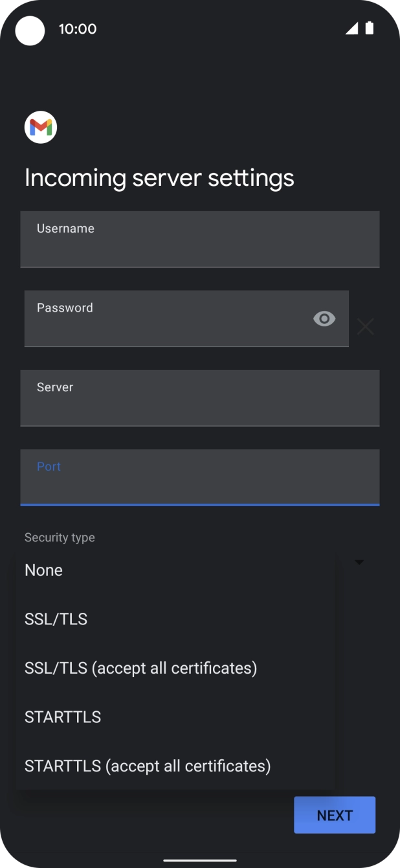The width and height of the screenshot is (400, 868).
Task: Tap the camera cutout circle
Action: coord(30,30)
